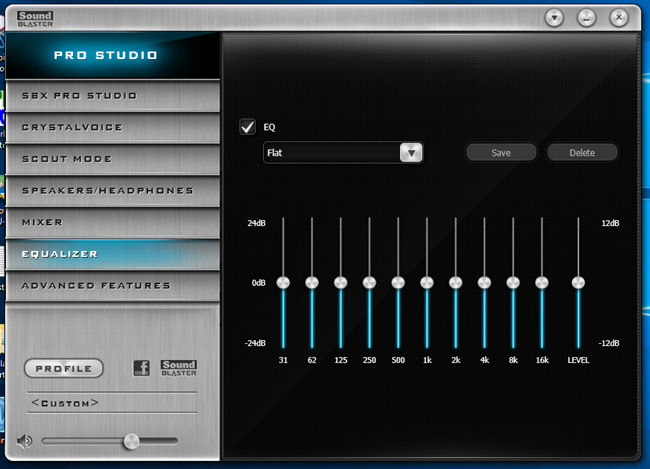The width and height of the screenshot is (650, 469).
Task: Open Speakers/Headphones configuration
Action: click(x=110, y=190)
